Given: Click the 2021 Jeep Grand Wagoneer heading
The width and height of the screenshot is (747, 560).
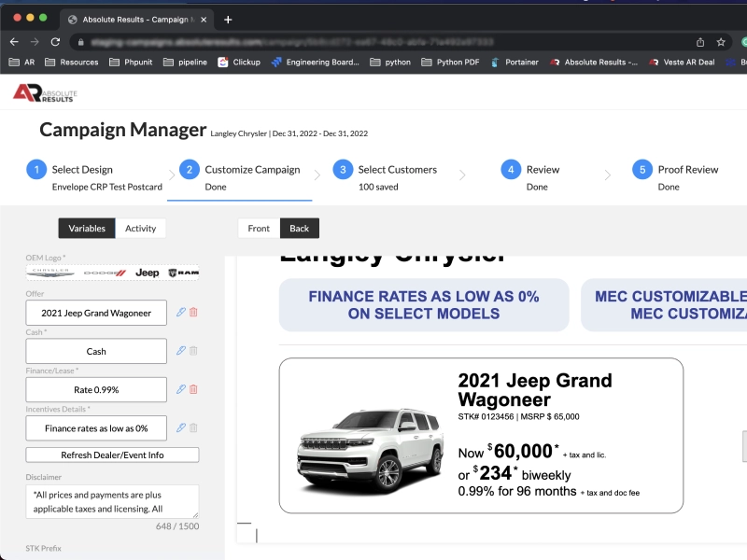Looking at the screenshot, I should pyautogui.click(x=535, y=390).
